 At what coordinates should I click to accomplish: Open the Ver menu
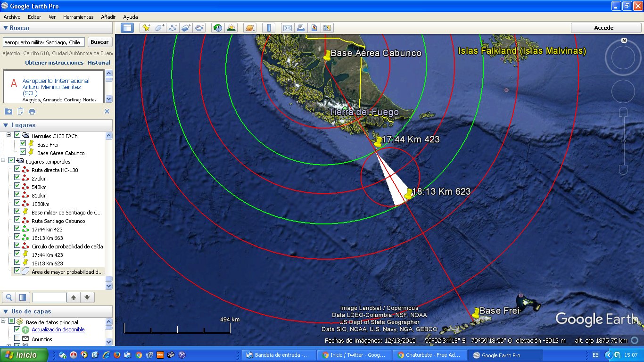pyautogui.click(x=52, y=17)
